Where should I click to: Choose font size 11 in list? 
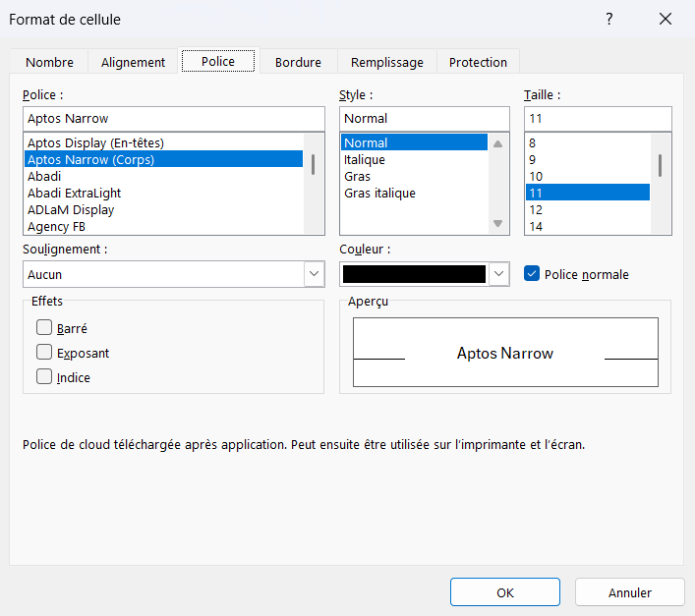[588, 193]
